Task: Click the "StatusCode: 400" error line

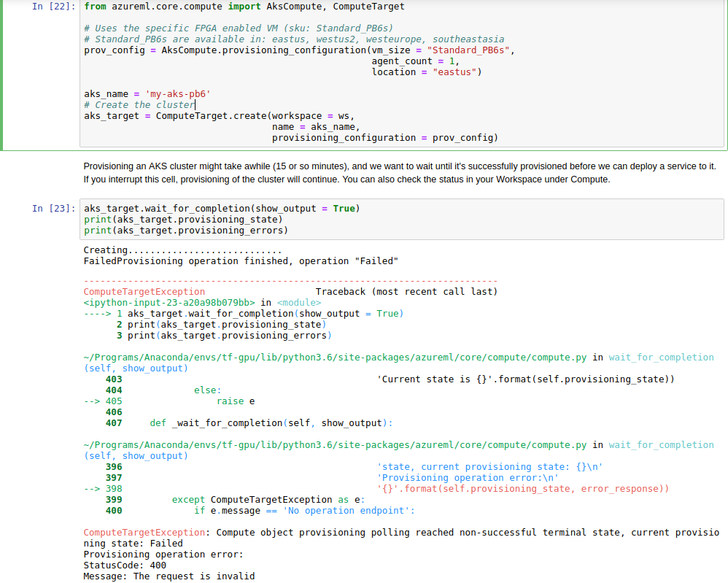Action: [x=125, y=565]
